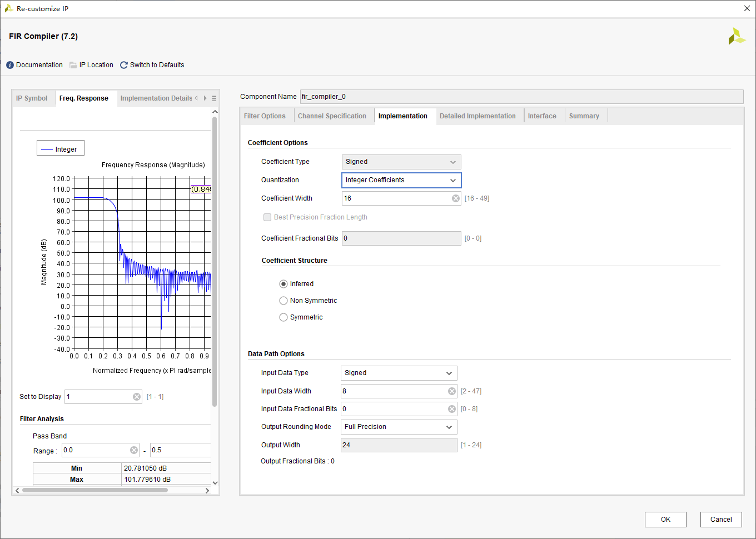Viewport: 756px width, 539px height.
Task: Open the Interface tab
Action: (x=542, y=116)
